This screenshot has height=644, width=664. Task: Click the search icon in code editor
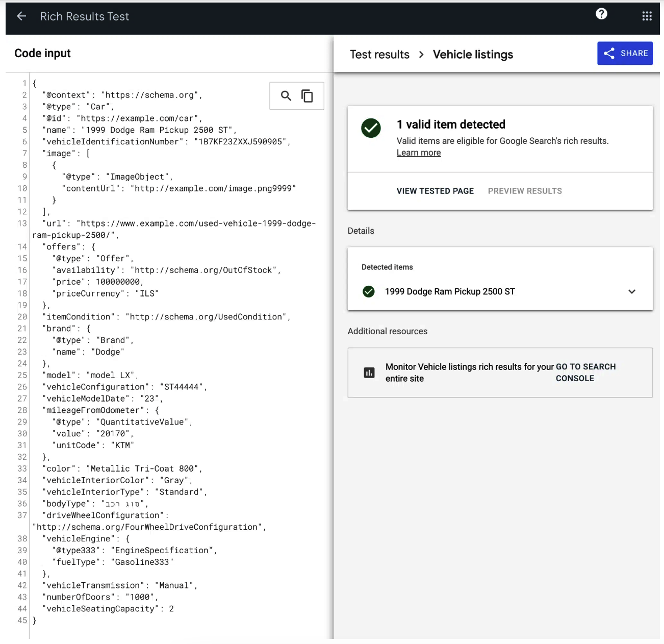(x=286, y=95)
